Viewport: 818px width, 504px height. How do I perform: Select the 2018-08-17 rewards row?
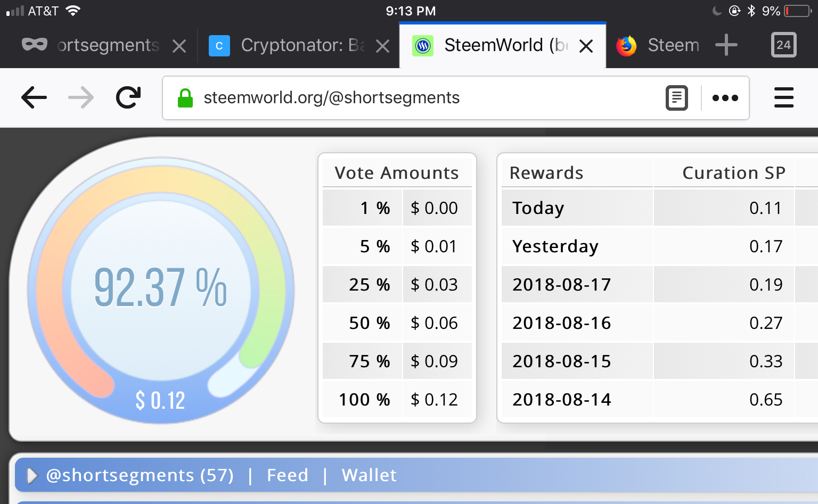coord(660,284)
